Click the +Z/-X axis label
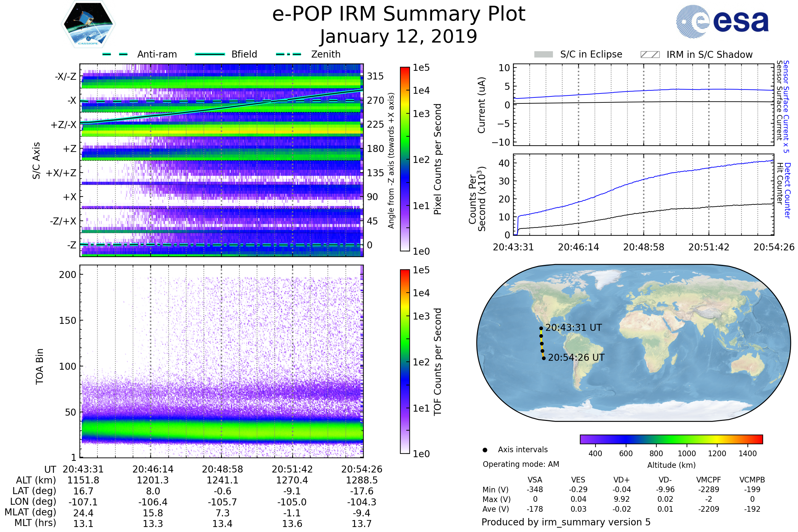 (64, 125)
